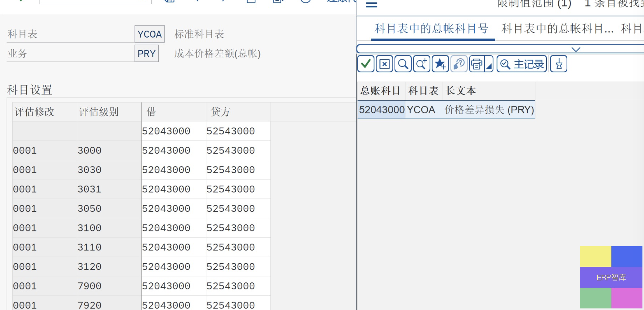Click the 科目表 YCOA field

(150, 34)
